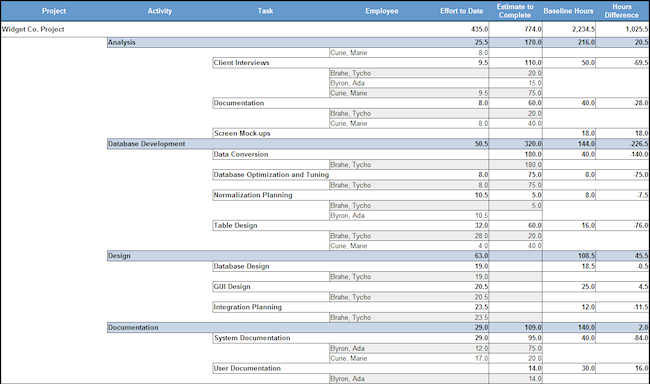The width and height of the screenshot is (650, 384).
Task: Click the Estimate to Complete column header
Action: [515, 11]
